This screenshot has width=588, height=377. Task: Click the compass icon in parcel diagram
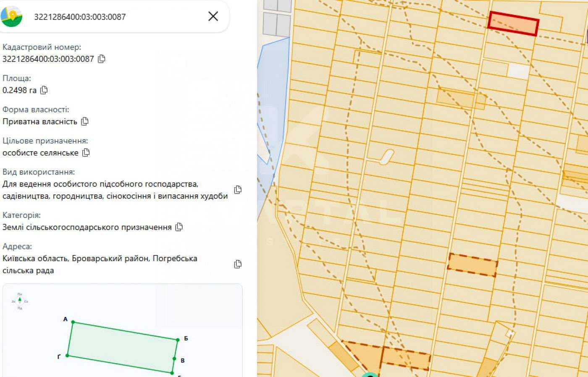(x=20, y=301)
